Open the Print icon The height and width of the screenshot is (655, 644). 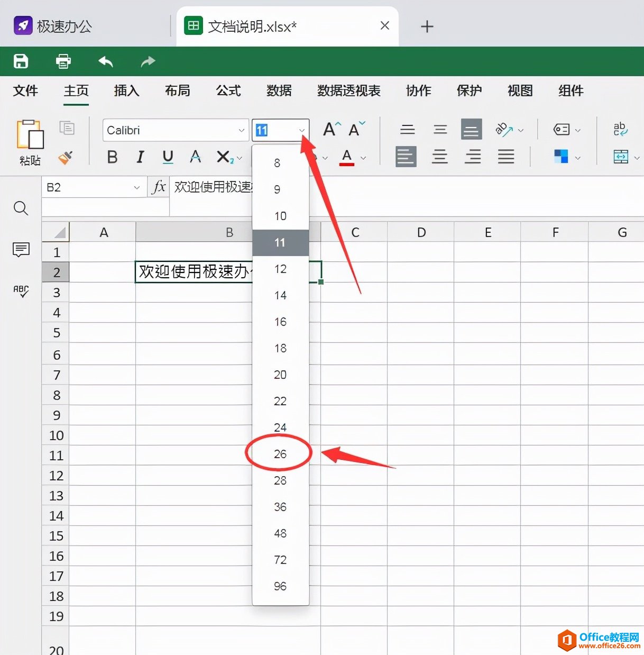coord(63,61)
